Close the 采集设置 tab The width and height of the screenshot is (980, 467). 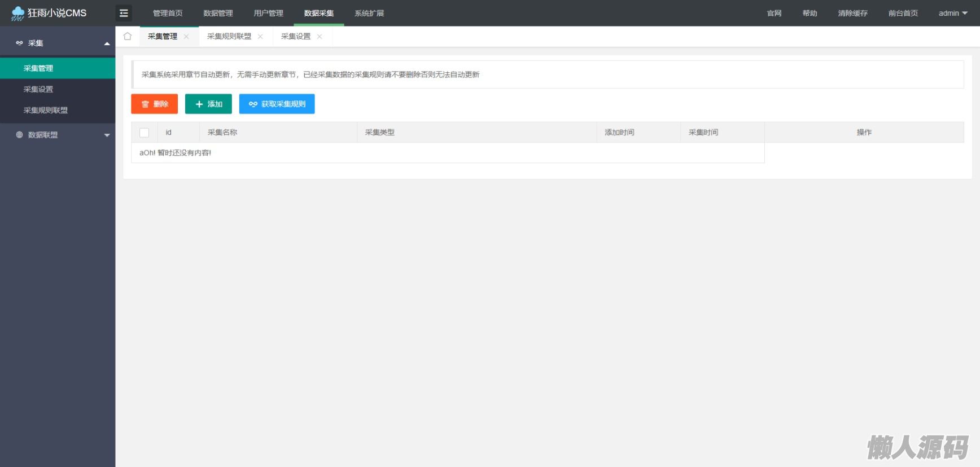pos(320,37)
